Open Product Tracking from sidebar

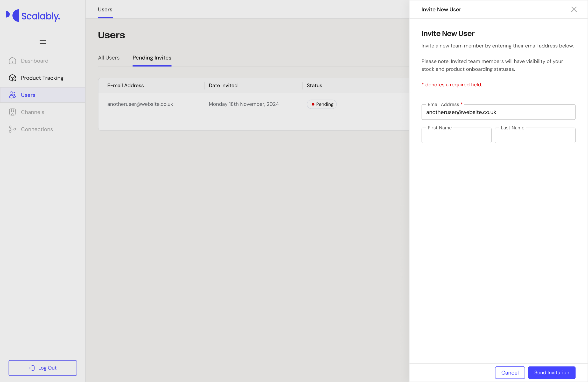point(42,78)
